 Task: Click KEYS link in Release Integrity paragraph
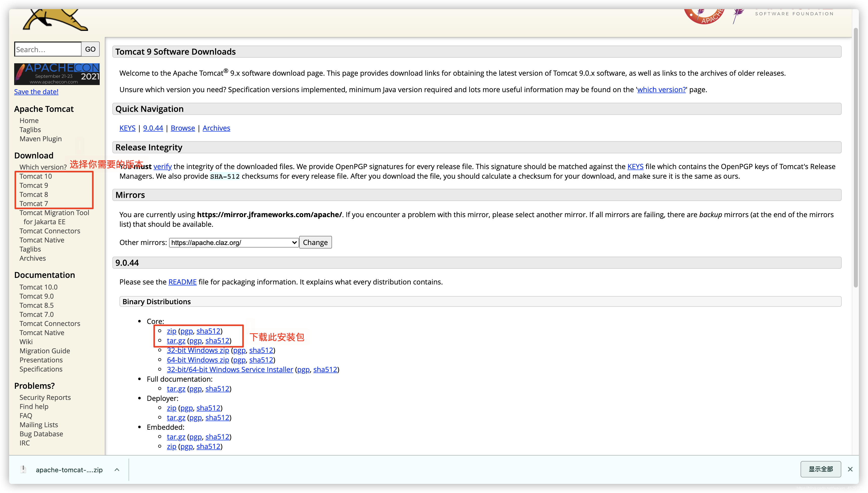click(x=635, y=167)
